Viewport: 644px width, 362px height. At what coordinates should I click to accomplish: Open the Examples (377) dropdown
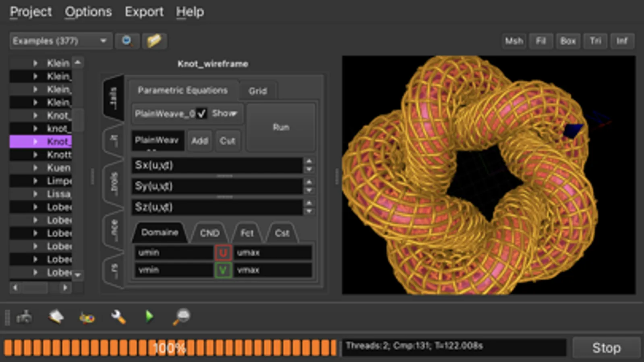point(60,41)
